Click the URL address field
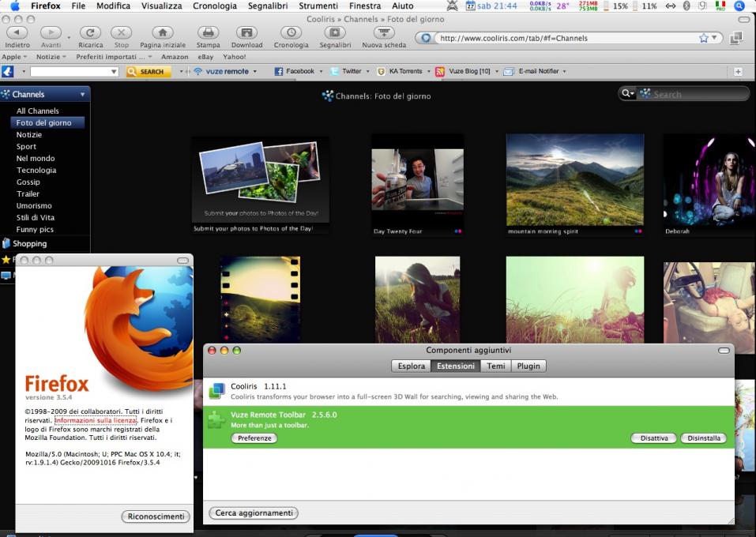Screen dimensions: 756x537 566,38
